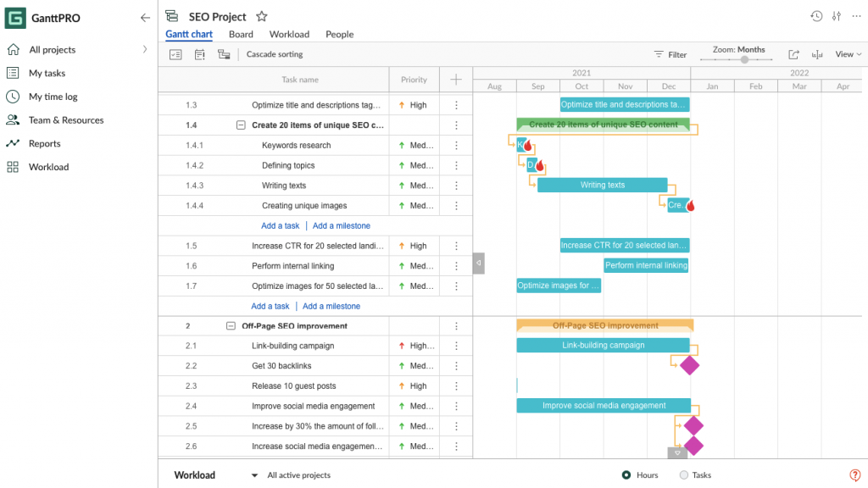Select the Hours radio button

click(627, 475)
